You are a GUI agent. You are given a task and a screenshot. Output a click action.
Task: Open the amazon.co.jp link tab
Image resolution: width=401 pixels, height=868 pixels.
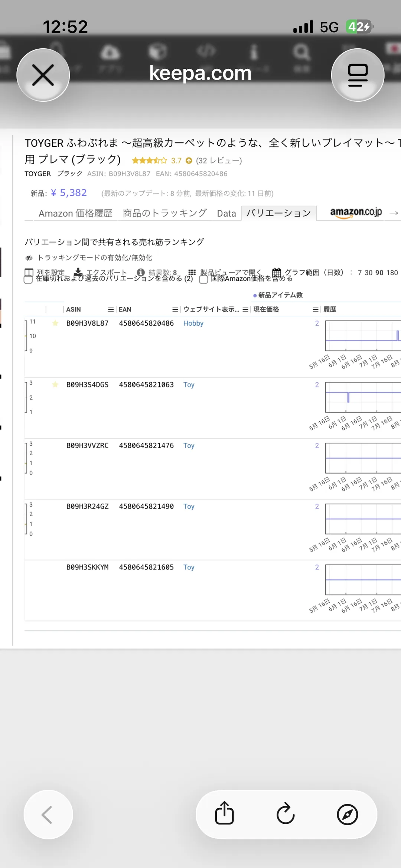click(356, 212)
